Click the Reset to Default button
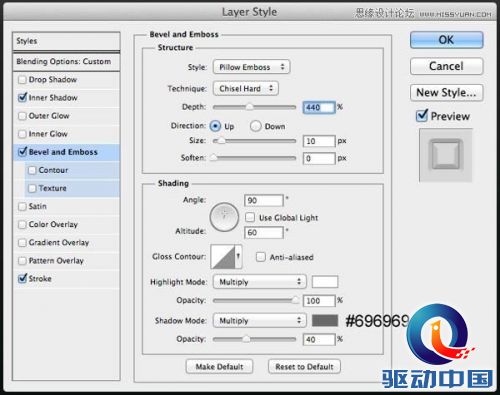The width and height of the screenshot is (500, 395). tap(304, 367)
